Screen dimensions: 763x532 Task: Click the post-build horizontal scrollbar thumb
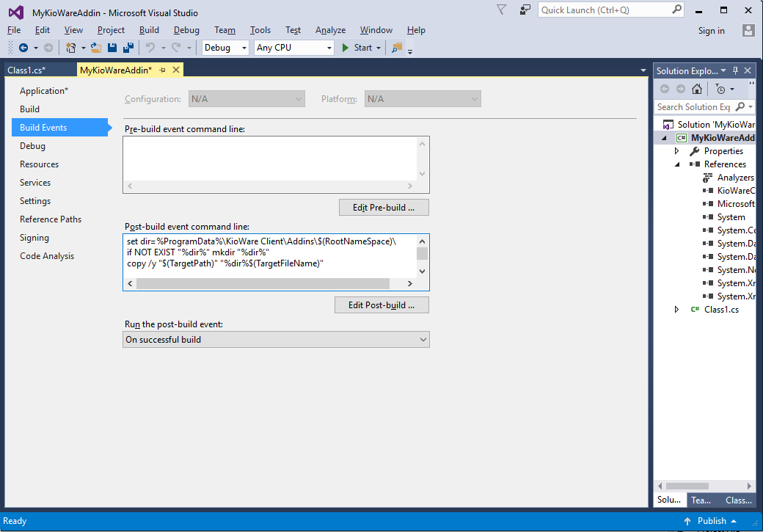(263, 283)
